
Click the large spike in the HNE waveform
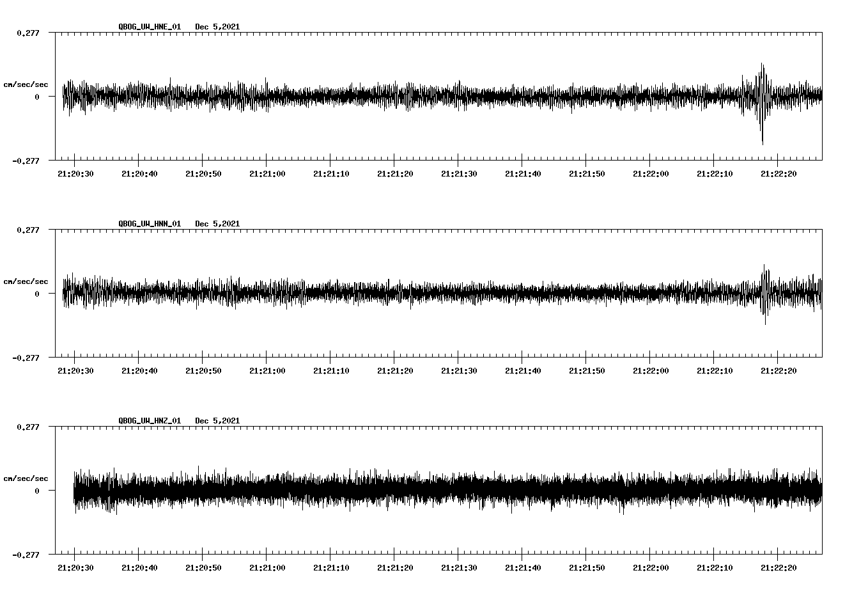pyautogui.click(x=762, y=104)
